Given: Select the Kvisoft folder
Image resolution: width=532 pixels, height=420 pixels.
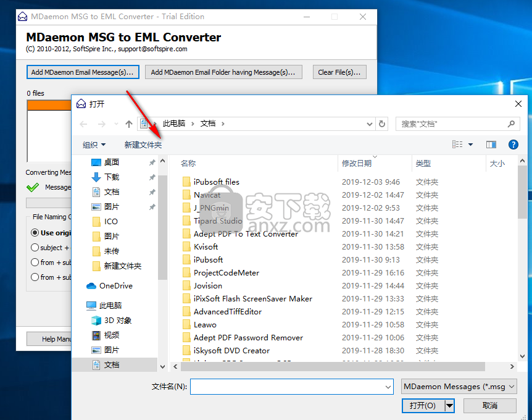Looking at the screenshot, I should 206,247.
